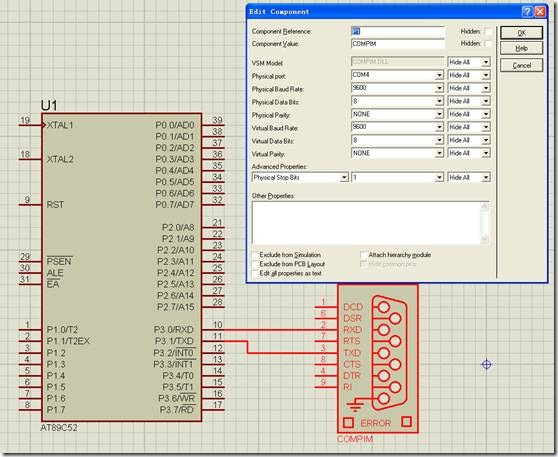Open Hide All dropdown beside Physical Stop Bits

pyautogui.click(x=469, y=177)
